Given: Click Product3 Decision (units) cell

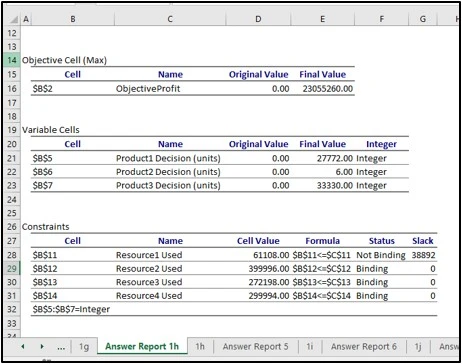Looking at the screenshot, I should point(168,185).
